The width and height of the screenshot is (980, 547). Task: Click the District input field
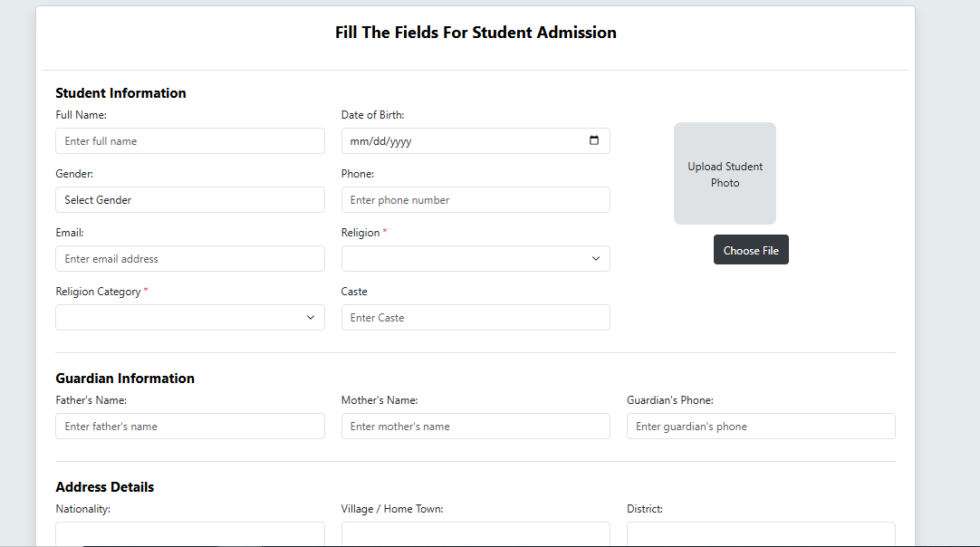(761, 533)
